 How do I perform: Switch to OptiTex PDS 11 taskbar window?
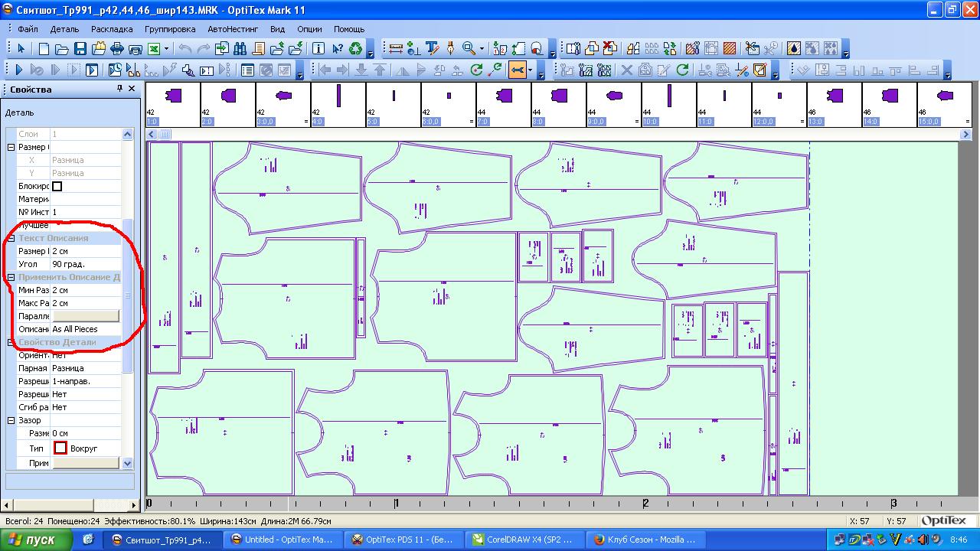click(403, 540)
